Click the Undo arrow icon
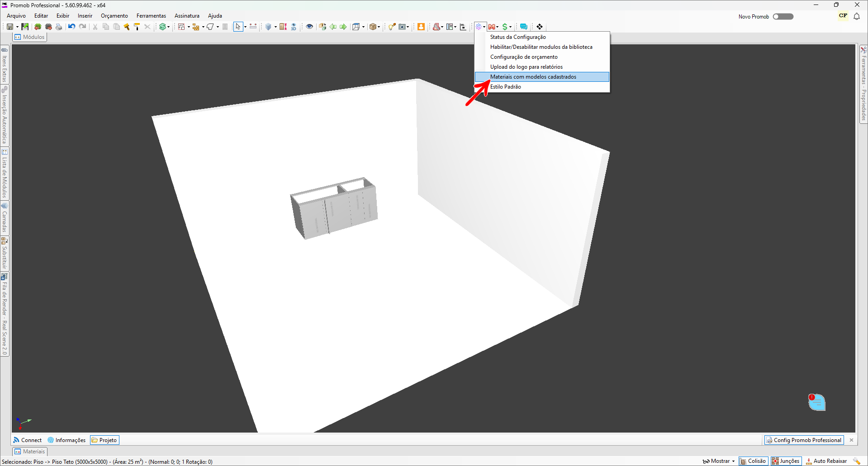This screenshot has height=466, width=868. coord(71,27)
